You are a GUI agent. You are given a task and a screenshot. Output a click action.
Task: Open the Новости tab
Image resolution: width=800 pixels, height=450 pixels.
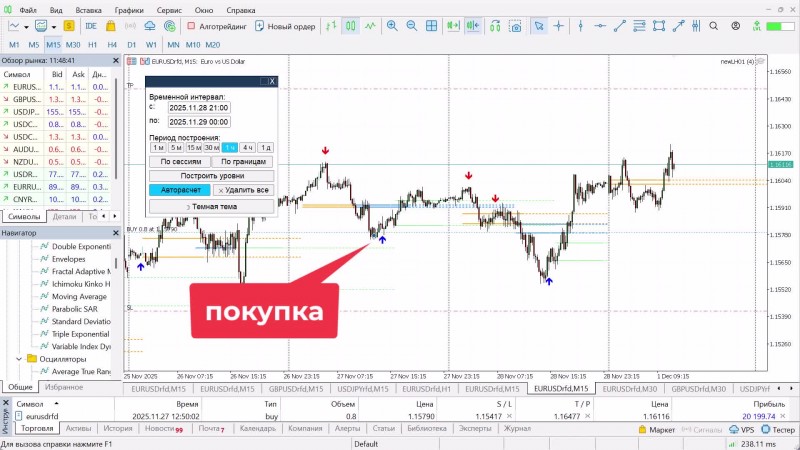pyautogui.click(x=163, y=429)
